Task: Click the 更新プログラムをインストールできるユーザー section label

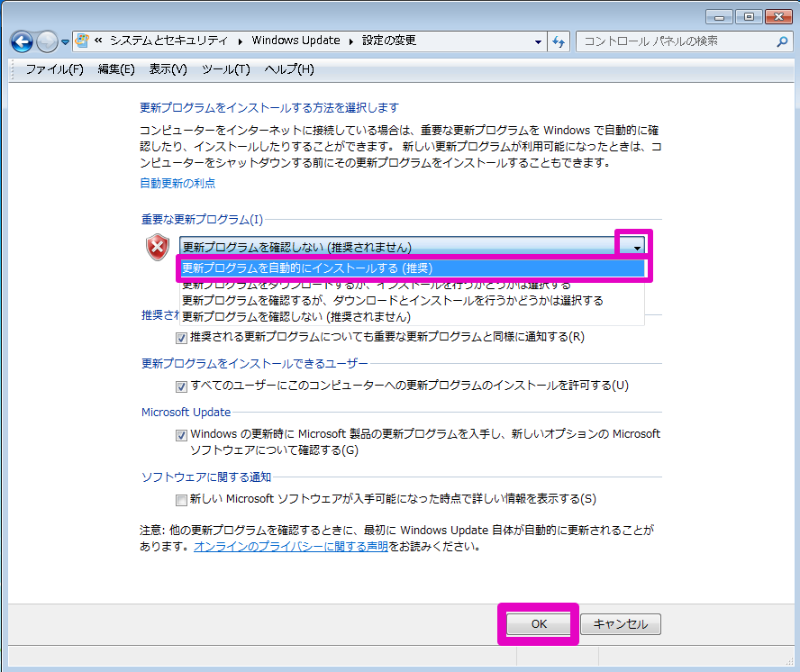Action: pyautogui.click(x=255, y=363)
